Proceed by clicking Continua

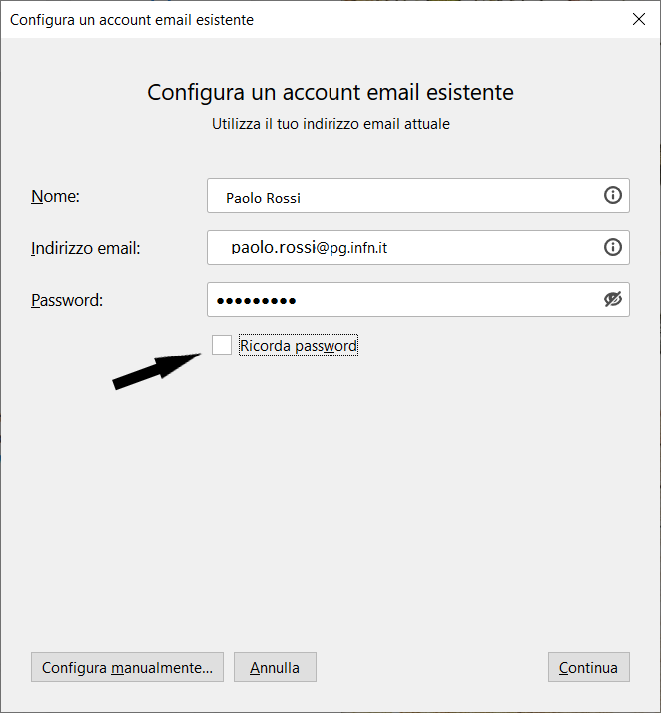tap(589, 667)
